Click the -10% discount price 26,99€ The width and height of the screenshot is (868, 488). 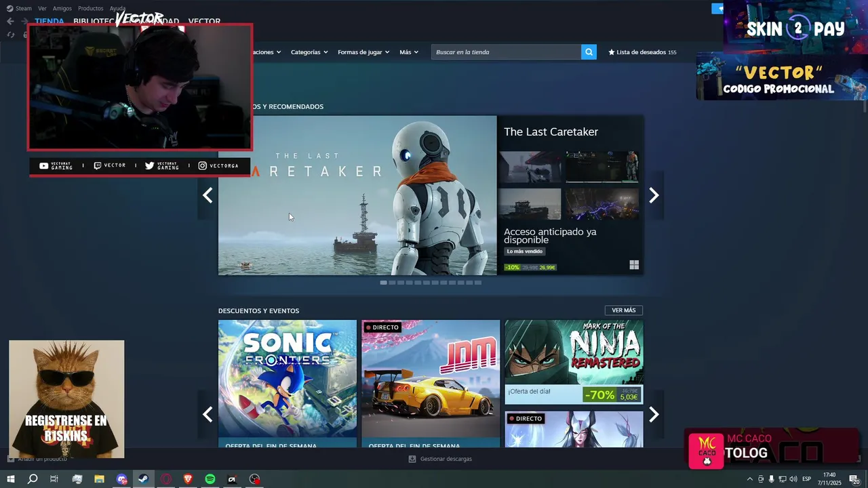point(530,267)
